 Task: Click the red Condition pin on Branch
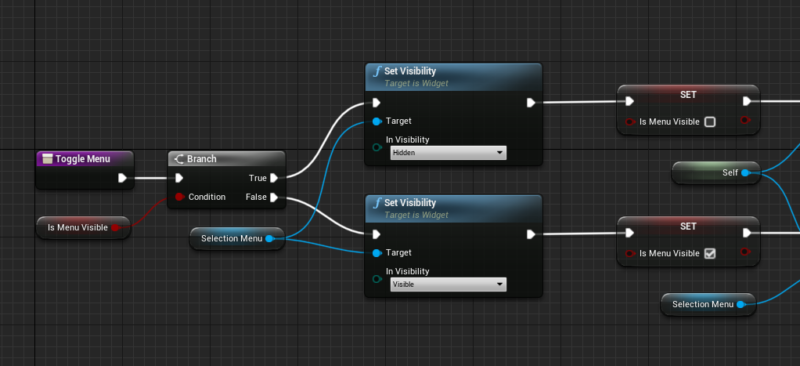click(179, 197)
